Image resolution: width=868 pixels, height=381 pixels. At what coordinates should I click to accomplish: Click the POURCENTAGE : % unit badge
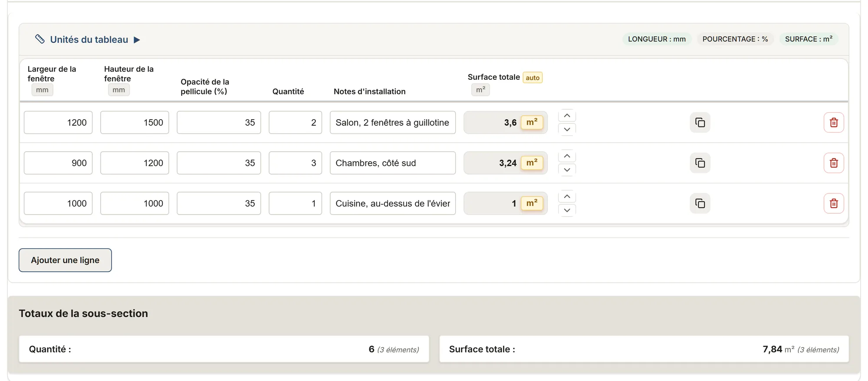pos(735,39)
